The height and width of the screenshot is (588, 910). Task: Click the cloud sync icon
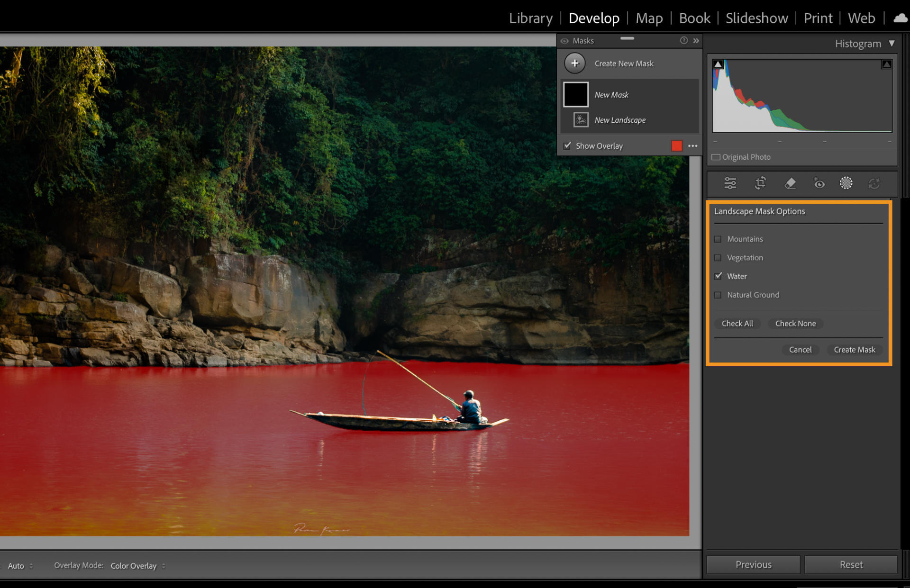click(900, 18)
